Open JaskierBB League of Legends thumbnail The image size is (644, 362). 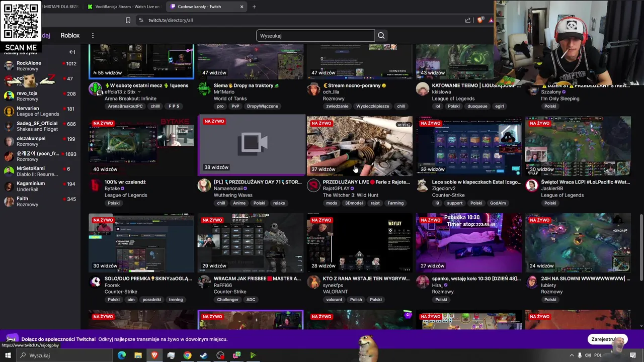click(578, 146)
